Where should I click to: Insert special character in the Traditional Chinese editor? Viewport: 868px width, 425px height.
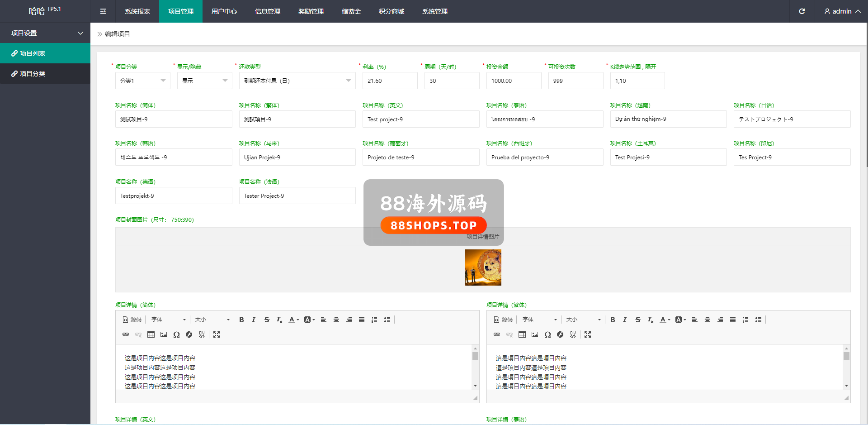tap(547, 334)
